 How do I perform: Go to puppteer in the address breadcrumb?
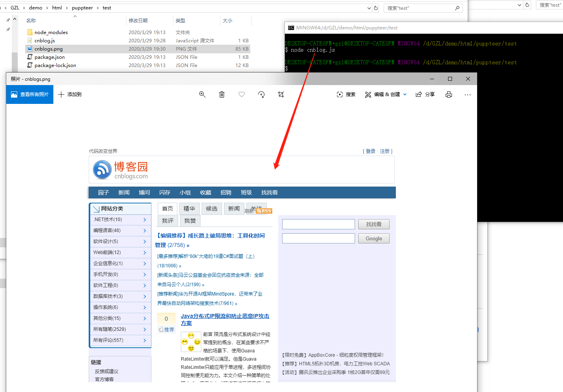(x=82, y=8)
